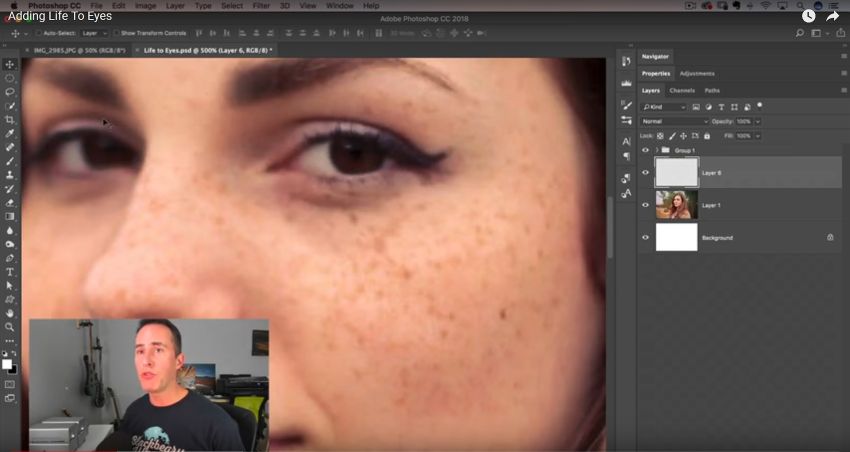Image resolution: width=850 pixels, height=452 pixels.
Task: Select the Hand tool
Action: 10,313
